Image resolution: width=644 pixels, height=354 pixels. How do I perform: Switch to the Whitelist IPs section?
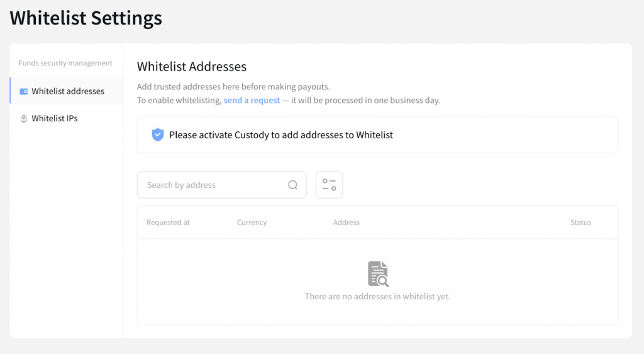55,118
